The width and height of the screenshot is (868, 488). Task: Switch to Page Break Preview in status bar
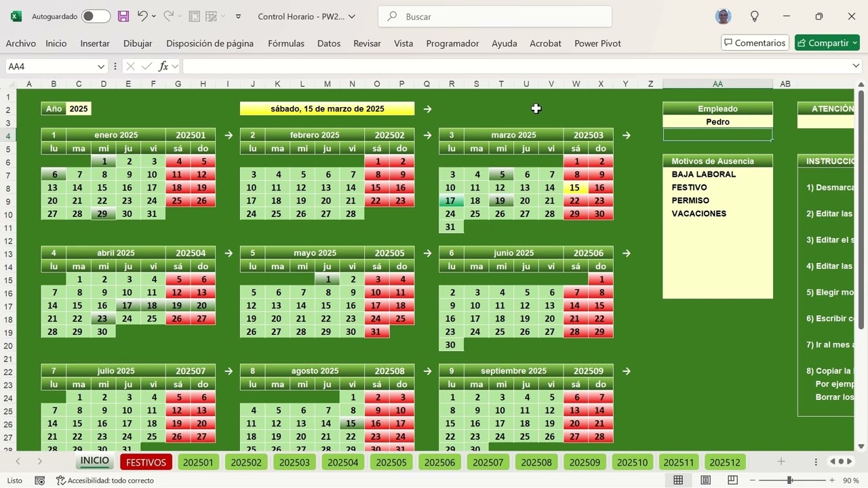click(x=732, y=480)
